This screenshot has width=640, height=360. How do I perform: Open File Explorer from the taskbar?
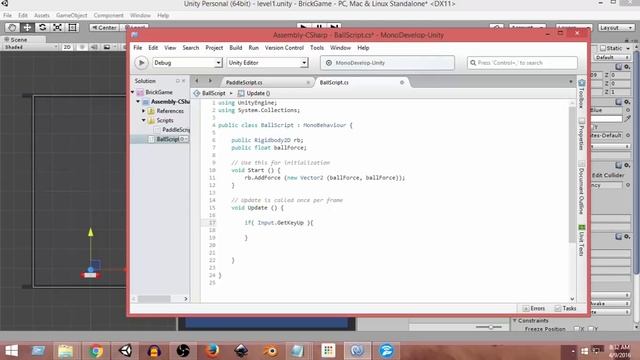click(x=65, y=351)
